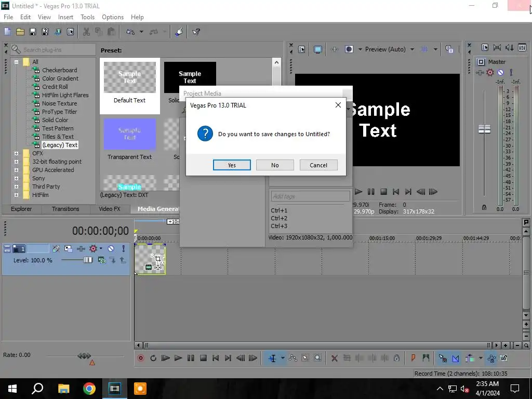
Task: Select Credit Roll in the generator list
Action: [55, 87]
